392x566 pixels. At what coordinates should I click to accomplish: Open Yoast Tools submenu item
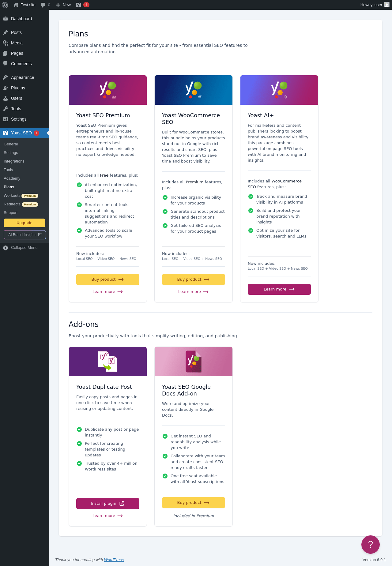pyautogui.click(x=8, y=170)
